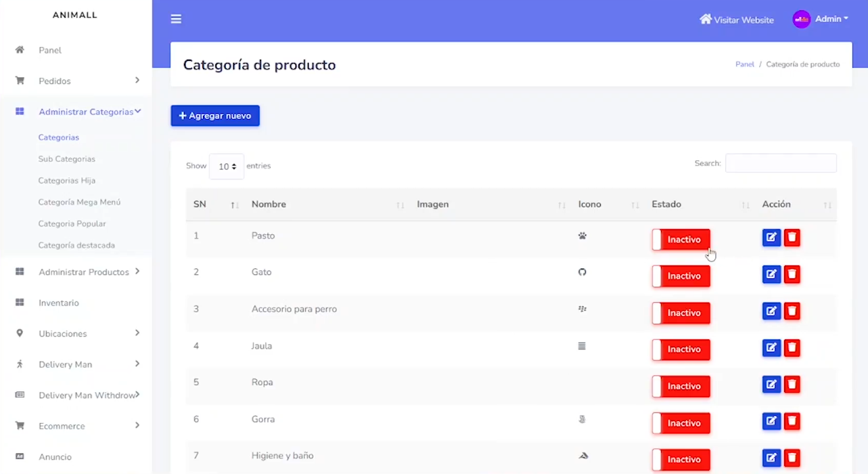
Task: Switch Higiene y baño status toggle
Action: click(x=681, y=459)
